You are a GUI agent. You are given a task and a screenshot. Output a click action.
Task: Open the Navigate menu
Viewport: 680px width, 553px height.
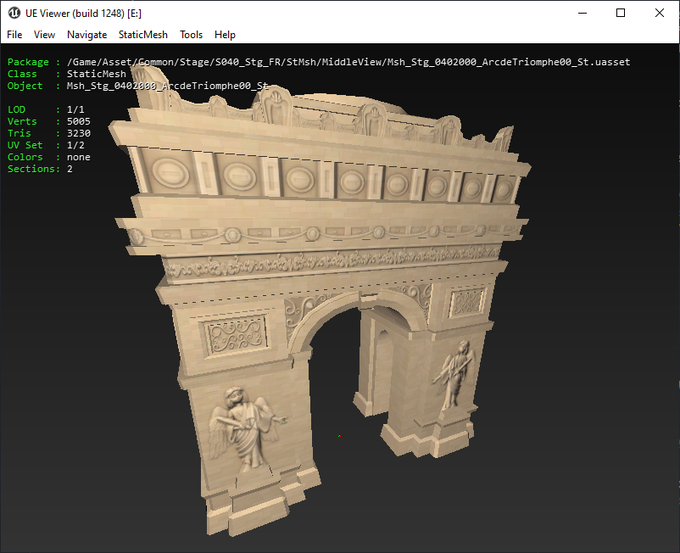tap(87, 34)
